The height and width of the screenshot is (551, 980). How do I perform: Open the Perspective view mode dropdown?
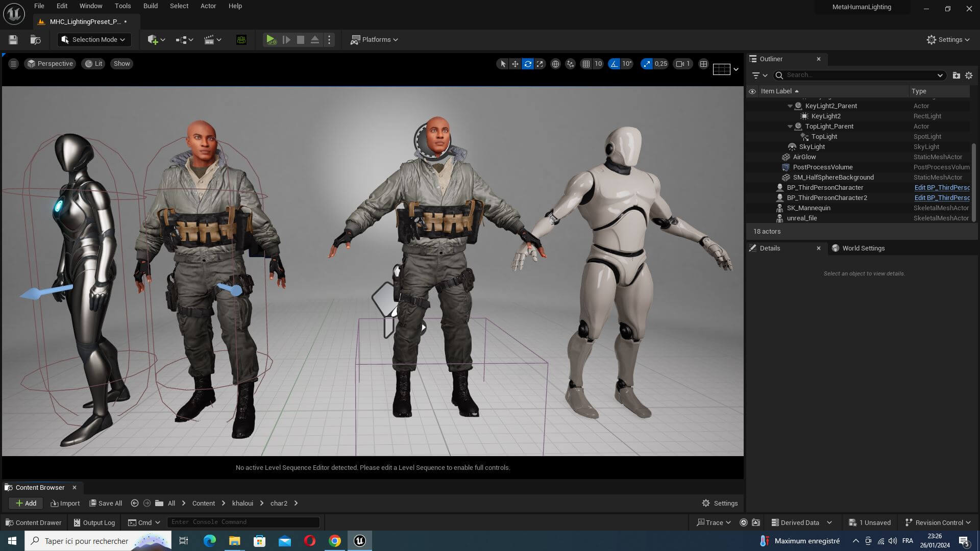point(50,64)
